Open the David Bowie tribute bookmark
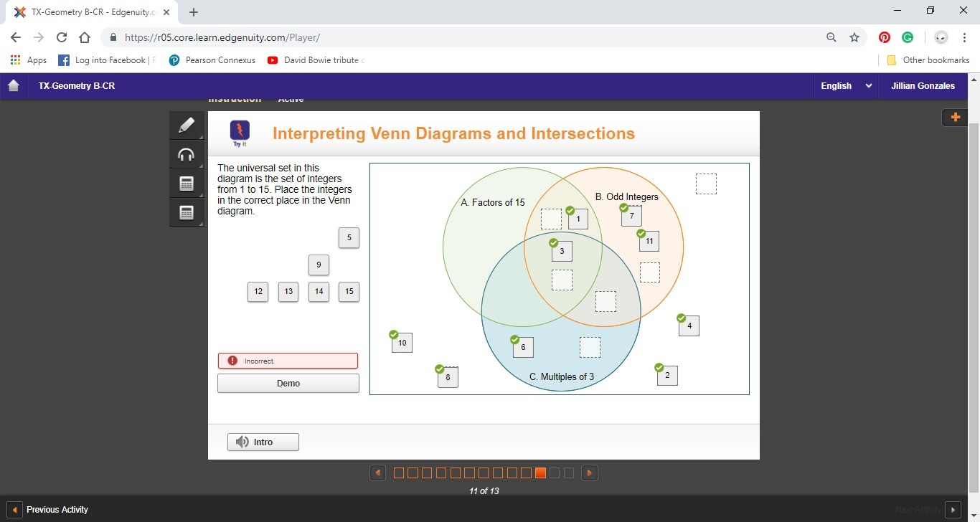This screenshot has width=980, height=522. click(316, 60)
